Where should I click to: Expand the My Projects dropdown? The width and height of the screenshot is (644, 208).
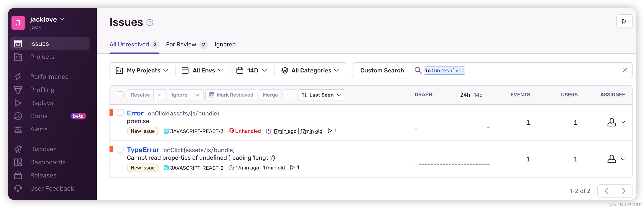click(142, 70)
